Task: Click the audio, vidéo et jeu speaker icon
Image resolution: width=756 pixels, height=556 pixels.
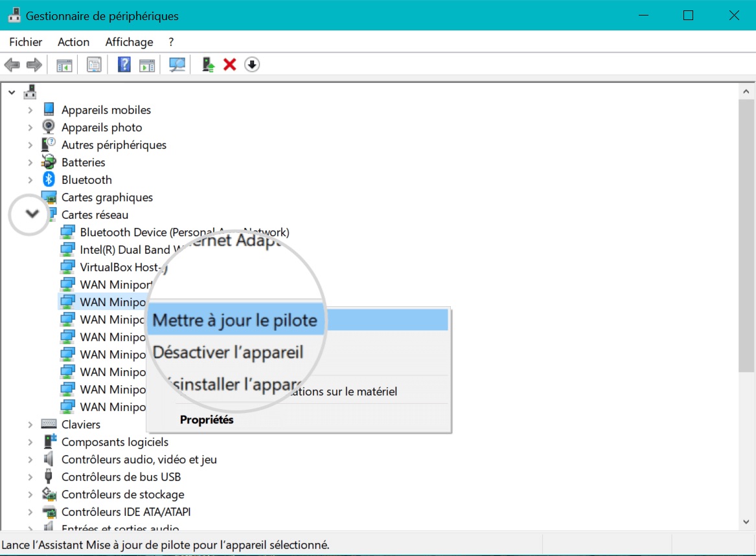Action: [48, 459]
